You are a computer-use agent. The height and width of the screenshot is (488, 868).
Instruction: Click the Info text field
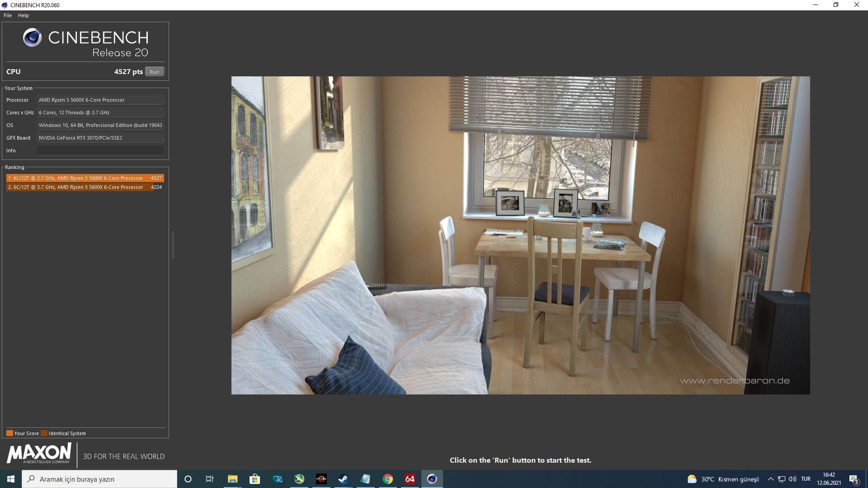(x=100, y=150)
